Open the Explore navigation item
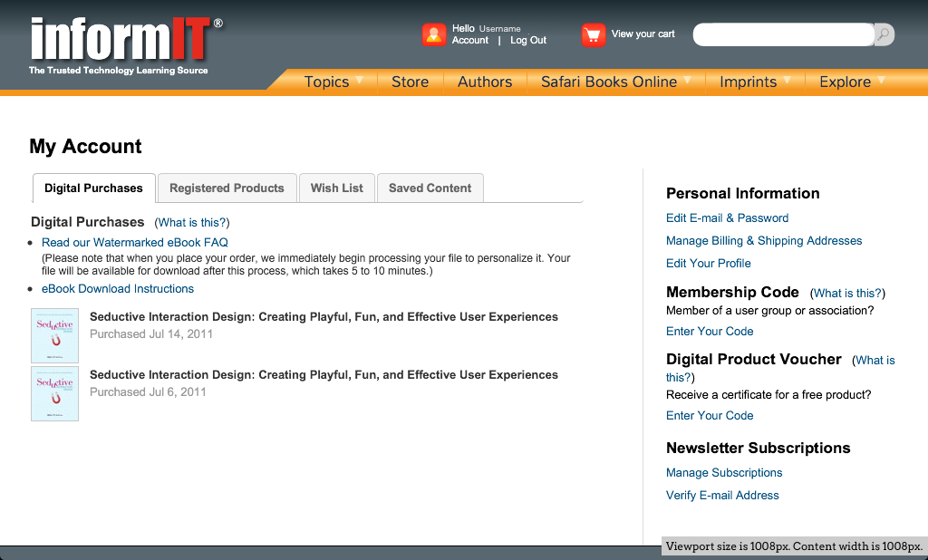 tap(846, 82)
